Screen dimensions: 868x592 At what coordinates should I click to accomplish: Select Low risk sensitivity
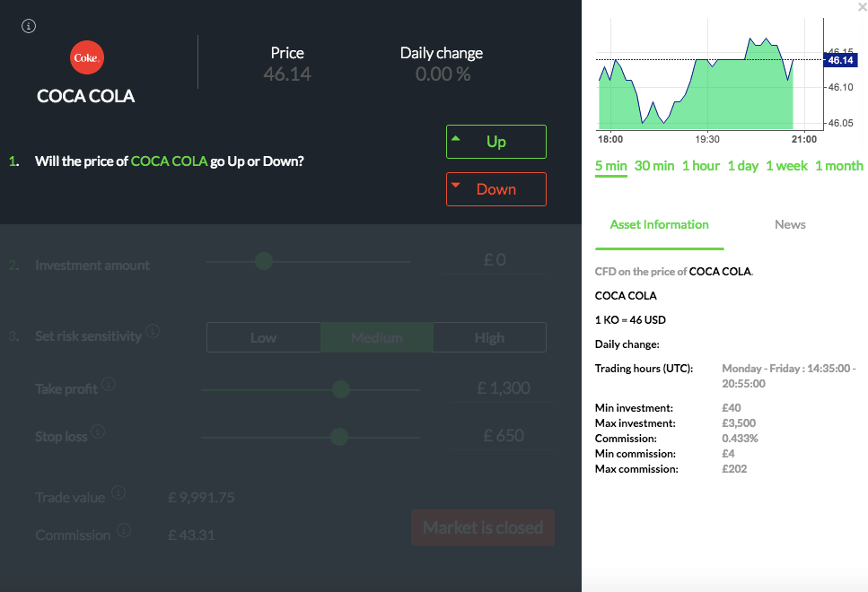[264, 337]
